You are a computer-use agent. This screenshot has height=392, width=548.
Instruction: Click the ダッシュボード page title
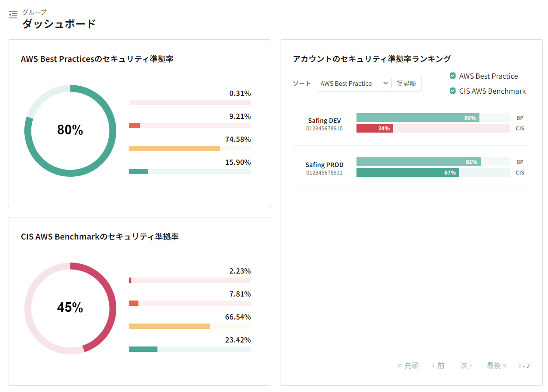[59, 24]
